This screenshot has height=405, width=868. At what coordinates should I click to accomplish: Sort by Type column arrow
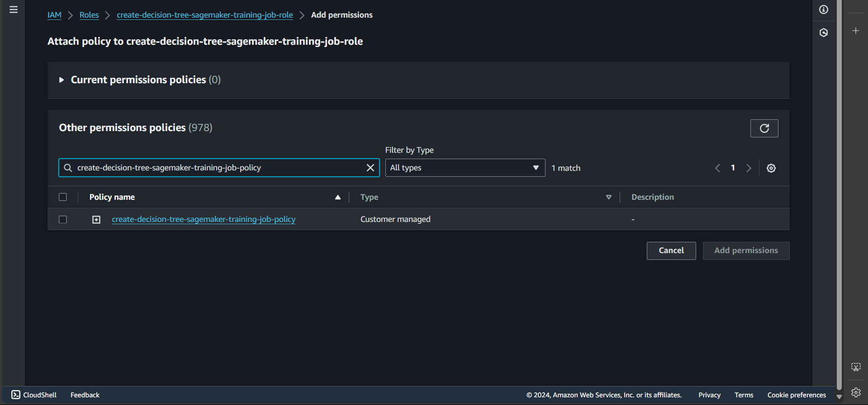point(609,197)
